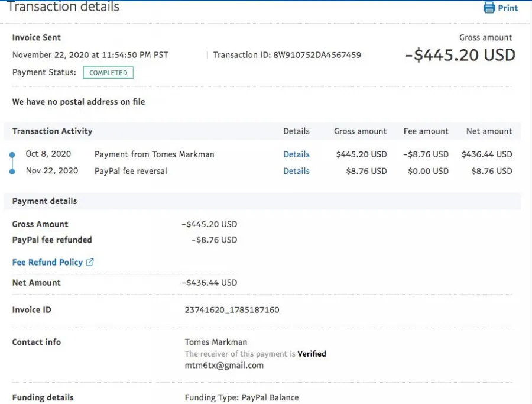This screenshot has width=532, height=404.
Task: Click the Gross Amount label in Payment details
Action: [x=40, y=224]
